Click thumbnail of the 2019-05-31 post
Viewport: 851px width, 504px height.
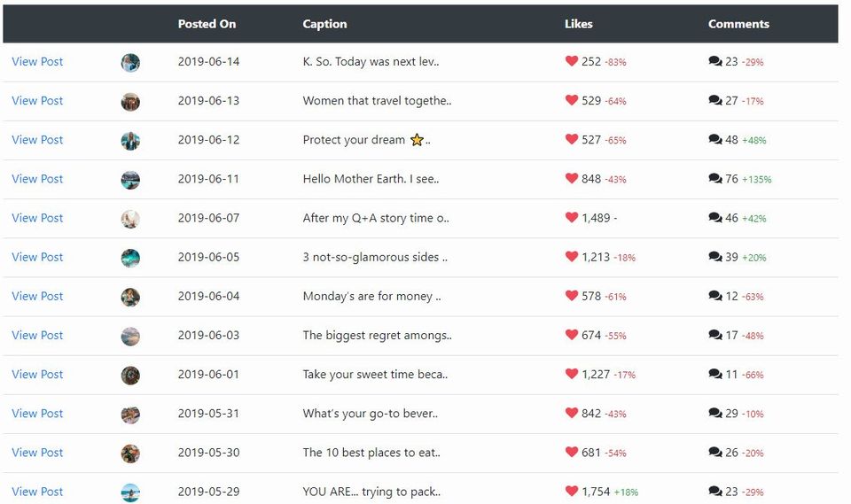[130, 414]
